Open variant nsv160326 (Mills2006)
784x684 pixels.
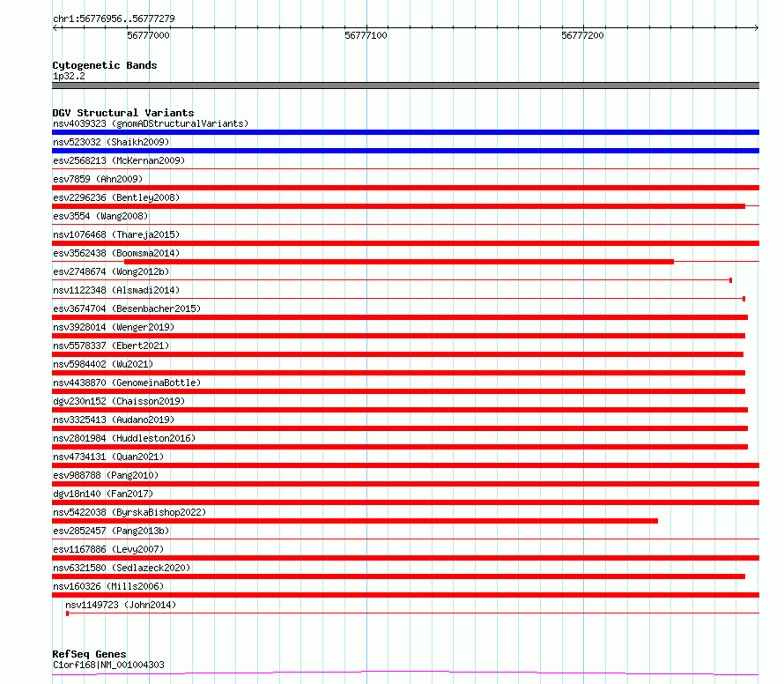tap(108, 586)
